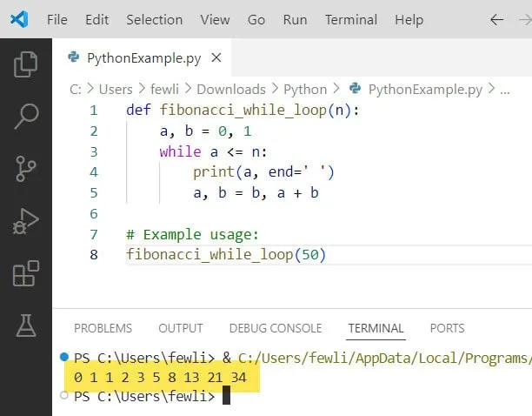Open the Source Control view

click(x=26, y=168)
